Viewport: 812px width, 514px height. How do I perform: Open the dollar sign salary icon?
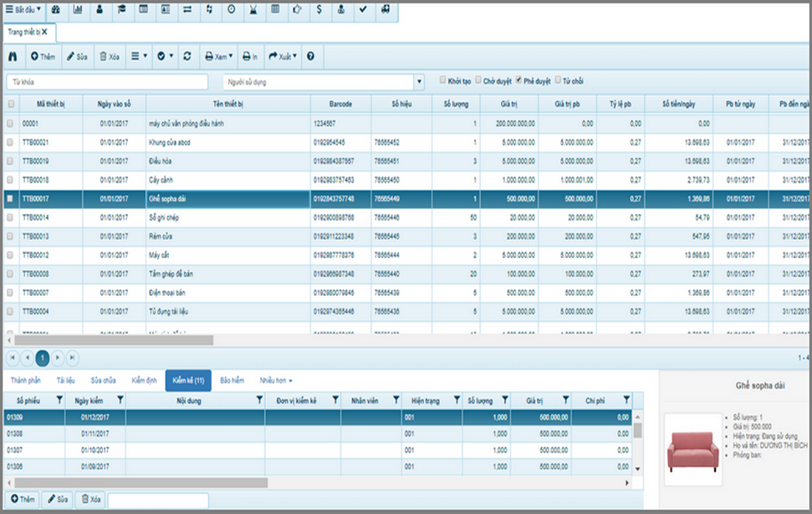319,10
